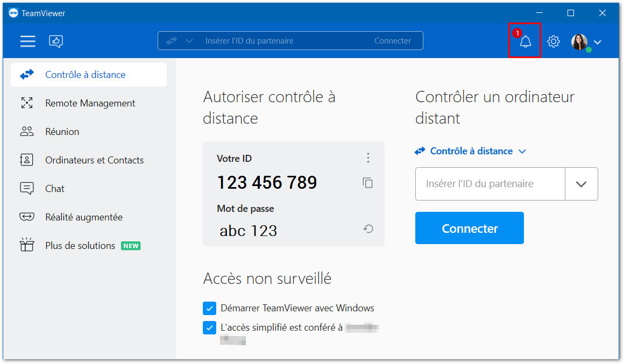Open the feedback thumbs-up icon
The image size is (624, 364).
click(x=56, y=41)
